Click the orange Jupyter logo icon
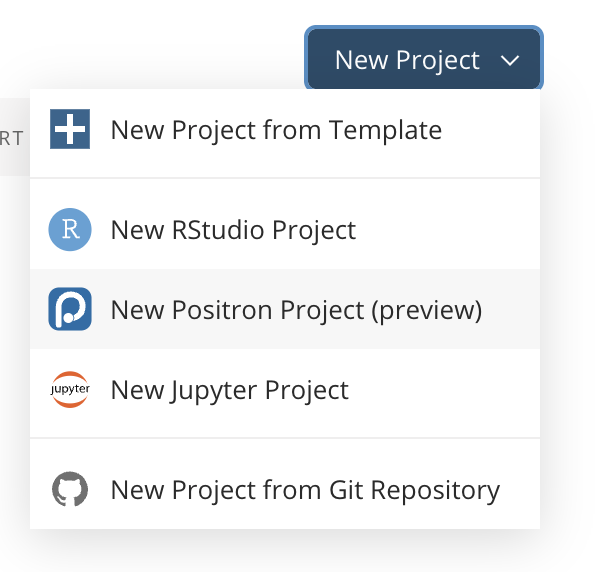Viewport: 598px width, 572px height. tap(70, 389)
